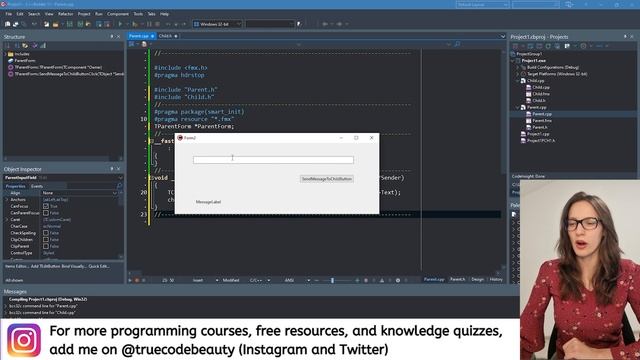Click the Run (green play) toolbar icon
The width and height of the screenshot is (640, 360).
point(120,24)
